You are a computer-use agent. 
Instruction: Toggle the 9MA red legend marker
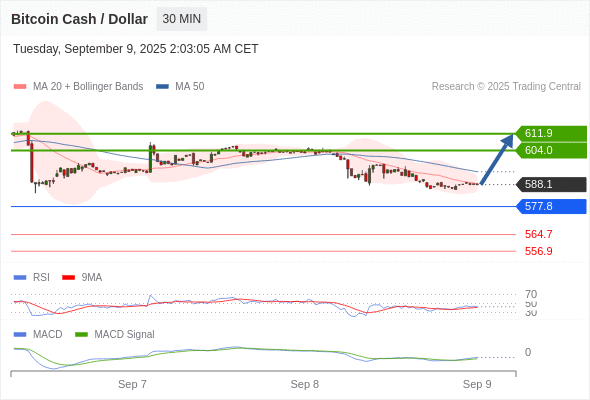click(x=68, y=278)
